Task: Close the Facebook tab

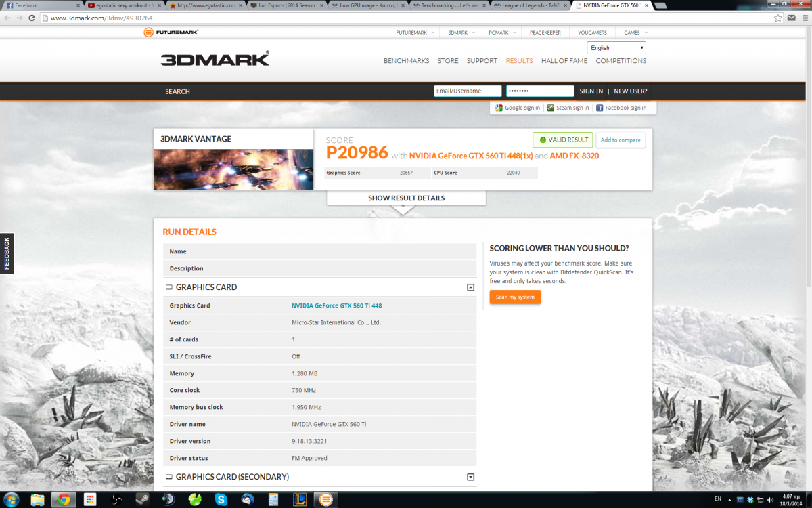Action: coord(78,5)
